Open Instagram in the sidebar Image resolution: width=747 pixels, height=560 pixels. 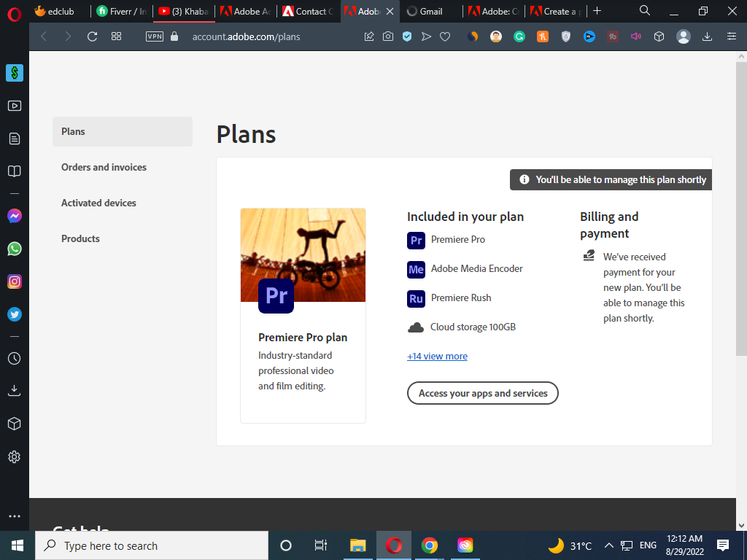tap(14, 281)
